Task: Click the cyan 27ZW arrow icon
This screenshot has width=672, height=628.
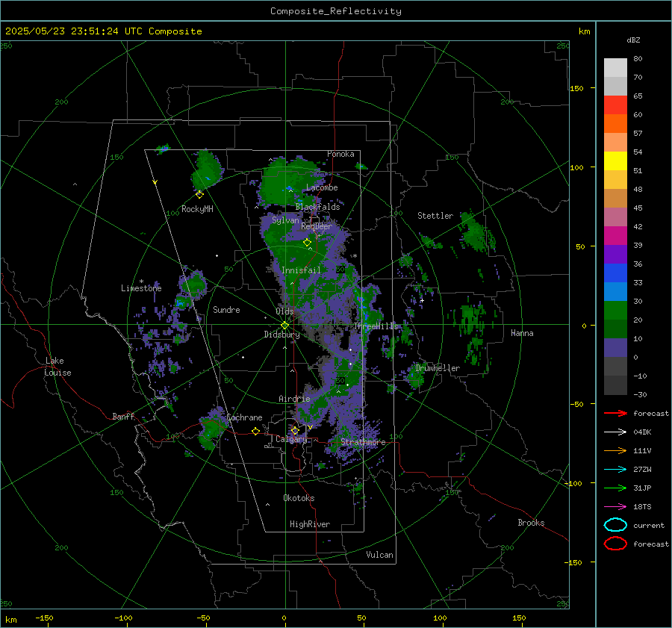Action: point(615,470)
